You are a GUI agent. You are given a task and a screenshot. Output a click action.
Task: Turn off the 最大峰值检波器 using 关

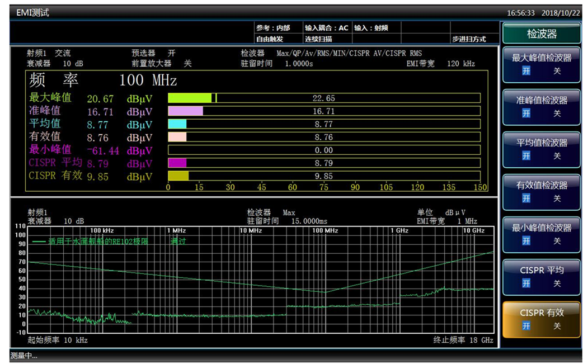click(x=557, y=71)
